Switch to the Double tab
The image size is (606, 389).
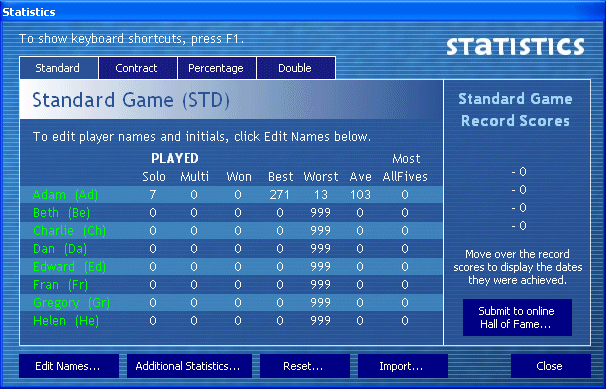(296, 68)
